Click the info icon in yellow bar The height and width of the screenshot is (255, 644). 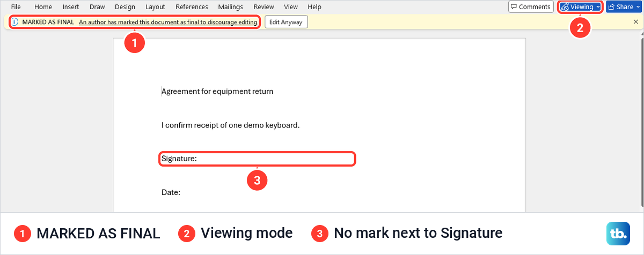(15, 22)
